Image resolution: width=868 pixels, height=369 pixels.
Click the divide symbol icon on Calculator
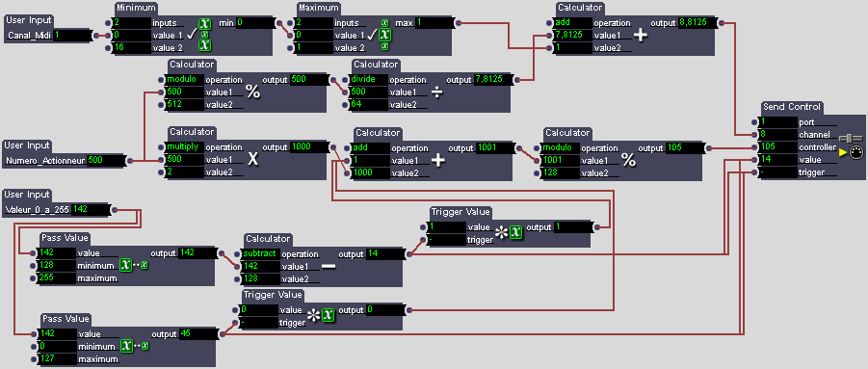[x=436, y=92]
